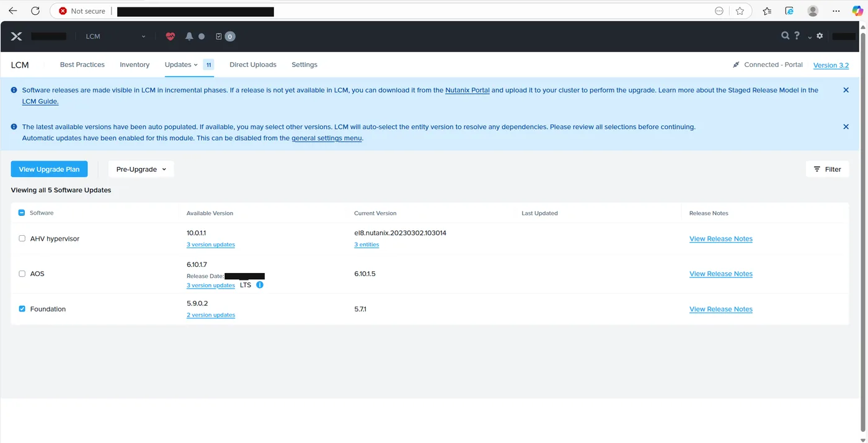
Task: Click the Current Version column header
Action: pos(375,213)
